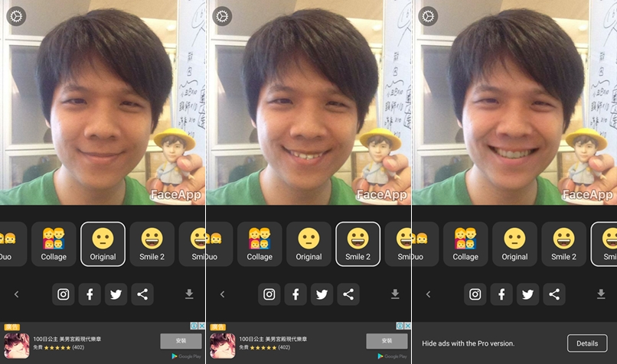This screenshot has width=617, height=364.
Task: Click the Details button for Pro version
Action: (587, 343)
